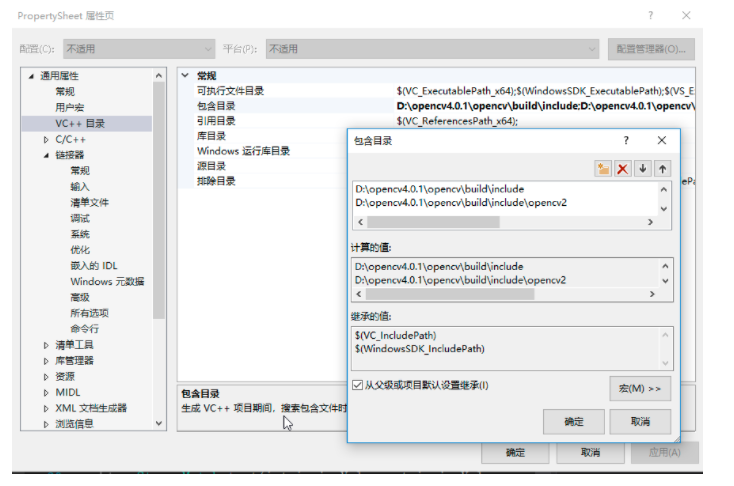Select 用户宏 in the tree

click(x=70, y=107)
